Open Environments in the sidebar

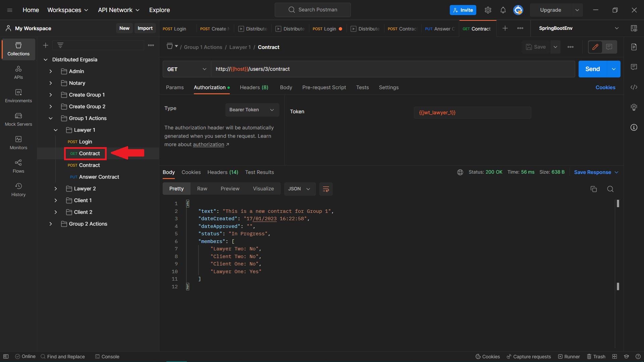click(x=18, y=96)
